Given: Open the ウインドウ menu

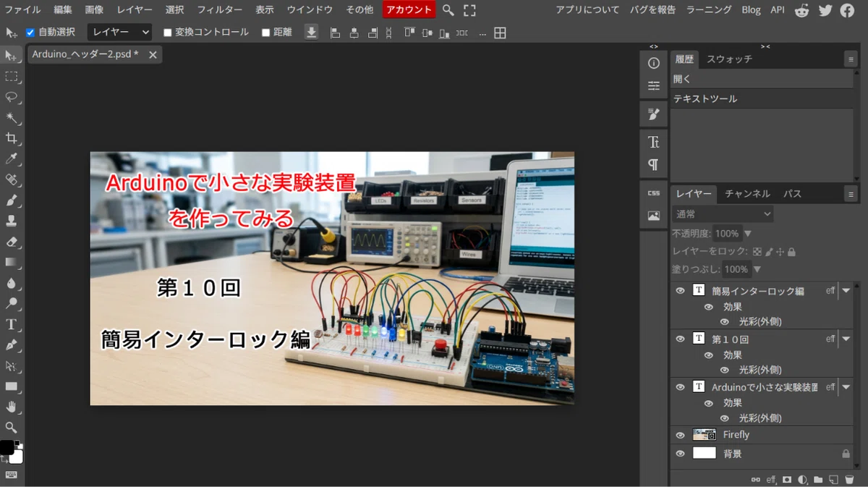Looking at the screenshot, I should [310, 10].
